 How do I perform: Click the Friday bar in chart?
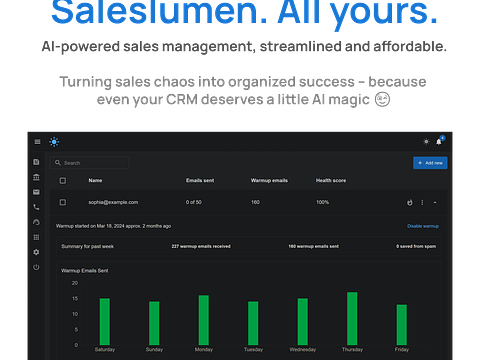point(402,325)
